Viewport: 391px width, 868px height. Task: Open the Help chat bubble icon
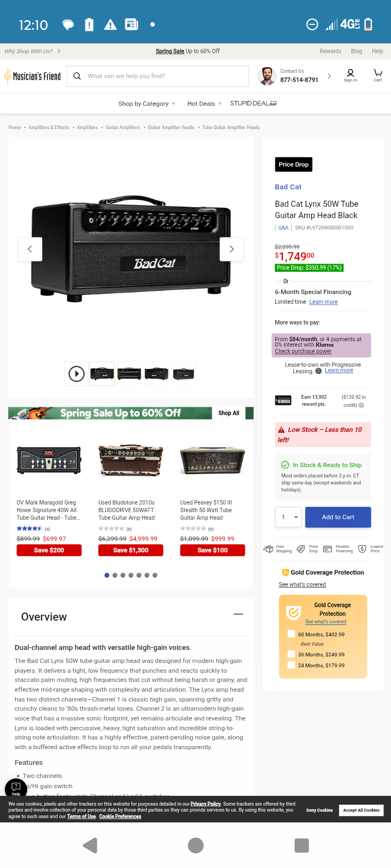[x=16, y=788]
